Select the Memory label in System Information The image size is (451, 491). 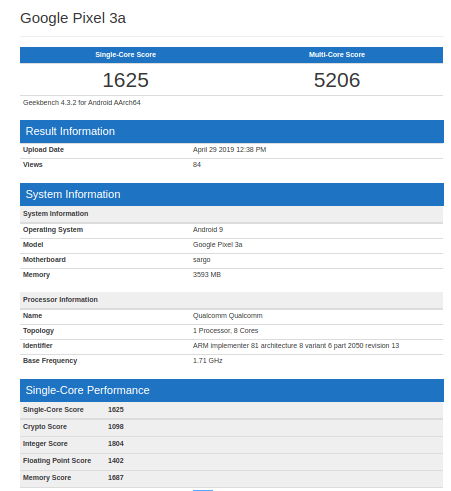pos(36,275)
